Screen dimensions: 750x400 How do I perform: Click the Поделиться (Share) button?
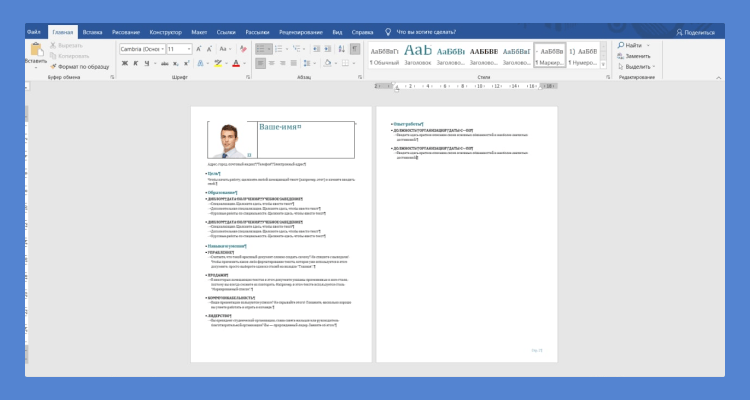tap(696, 32)
